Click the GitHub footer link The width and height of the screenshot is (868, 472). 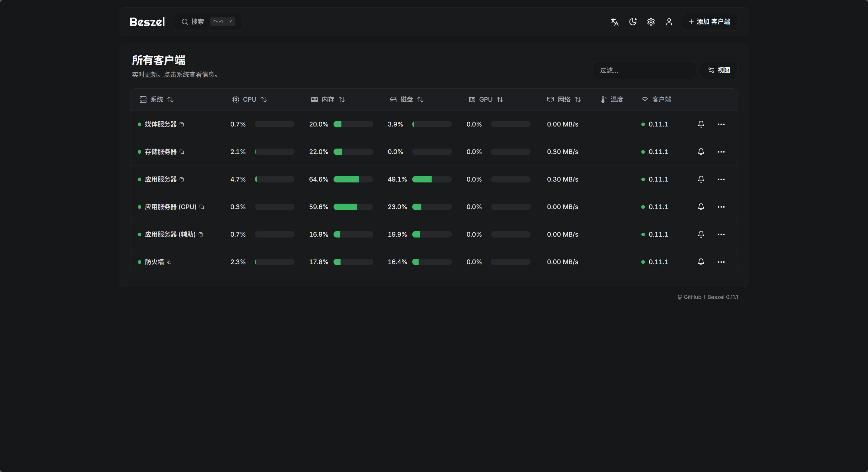point(689,297)
